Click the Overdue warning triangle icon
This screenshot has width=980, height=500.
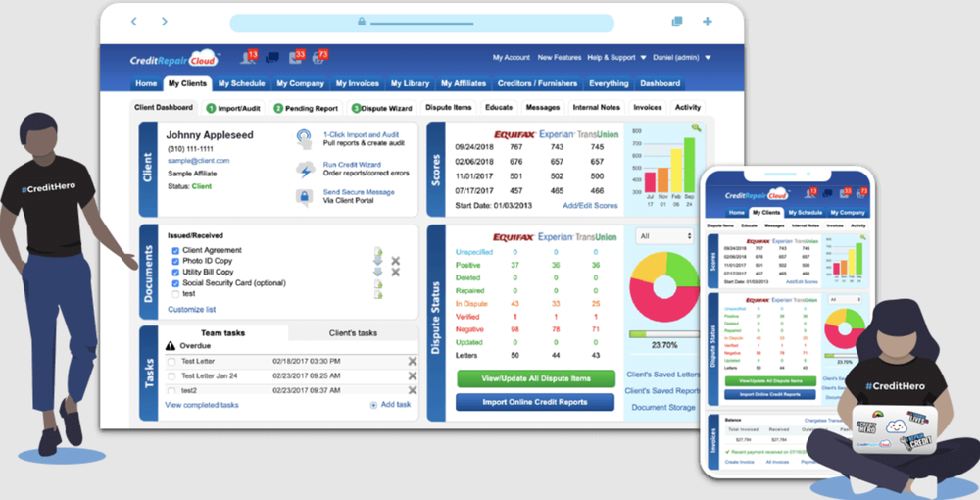170,346
